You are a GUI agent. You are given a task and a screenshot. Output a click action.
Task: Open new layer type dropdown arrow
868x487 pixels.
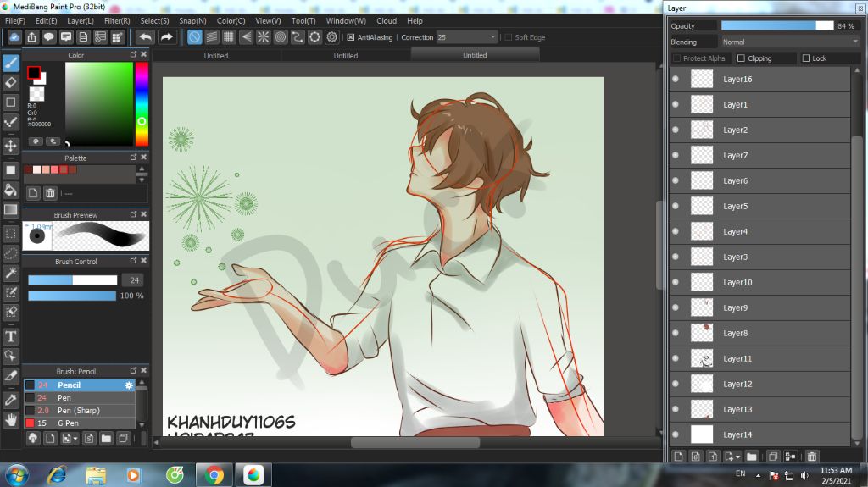click(738, 457)
